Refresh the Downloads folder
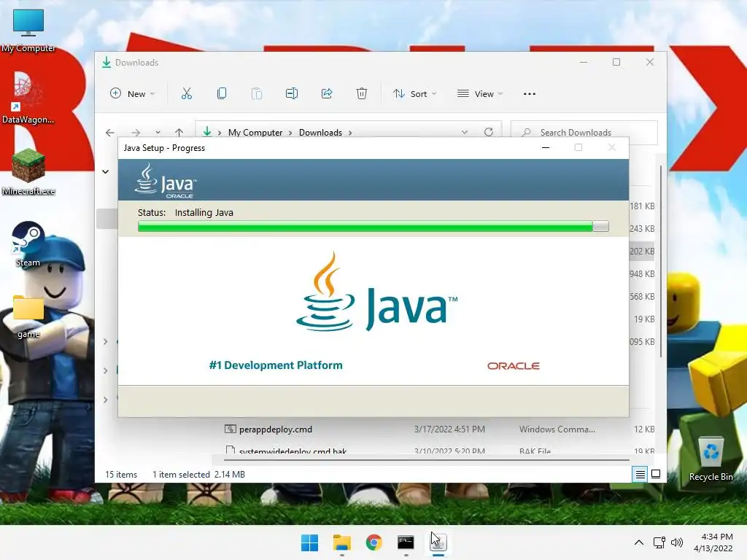Image resolution: width=747 pixels, height=560 pixels. (x=489, y=132)
